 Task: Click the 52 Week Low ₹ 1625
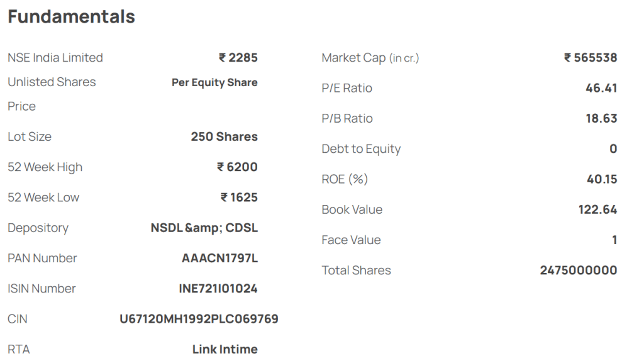(x=239, y=197)
